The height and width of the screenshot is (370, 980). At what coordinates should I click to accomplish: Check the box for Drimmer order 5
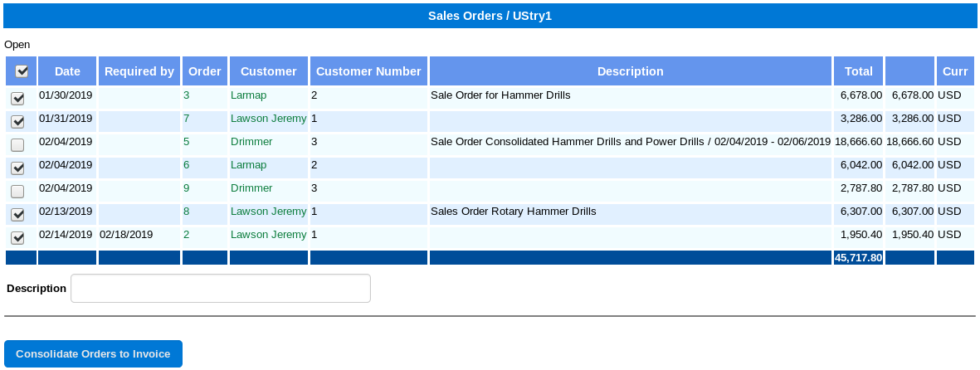click(18, 145)
